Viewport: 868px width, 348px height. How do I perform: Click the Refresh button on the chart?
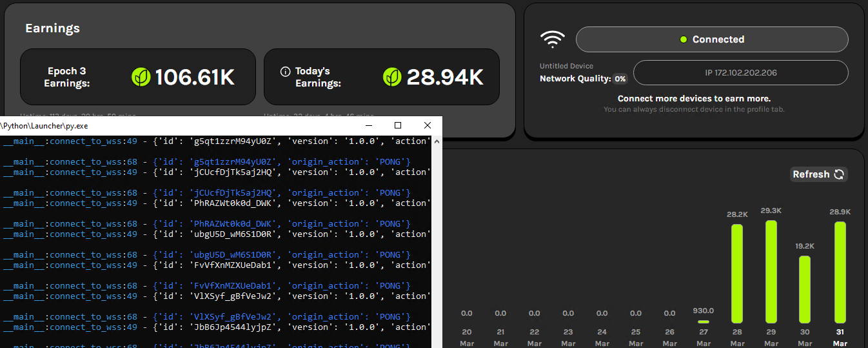(819, 174)
